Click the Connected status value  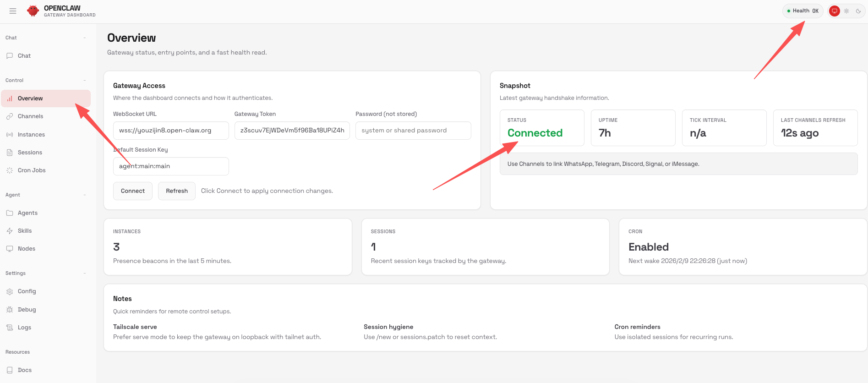click(x=535, y=133)
